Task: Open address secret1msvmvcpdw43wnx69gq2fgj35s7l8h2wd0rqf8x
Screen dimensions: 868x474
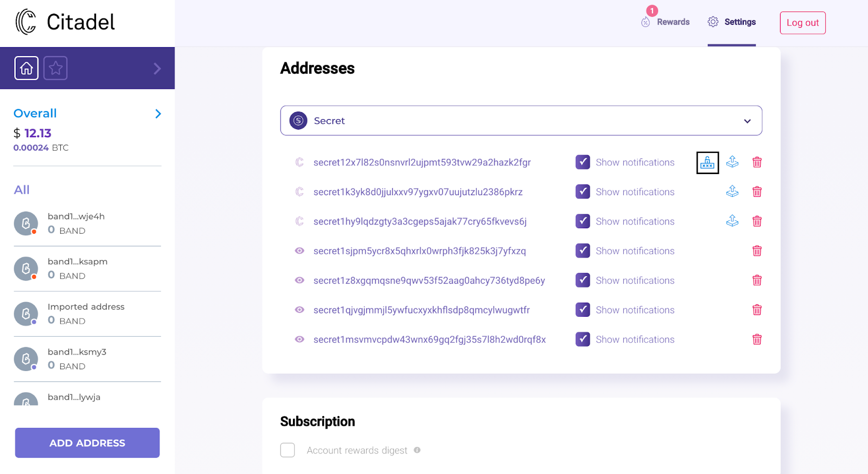Action: click(430, 340)
